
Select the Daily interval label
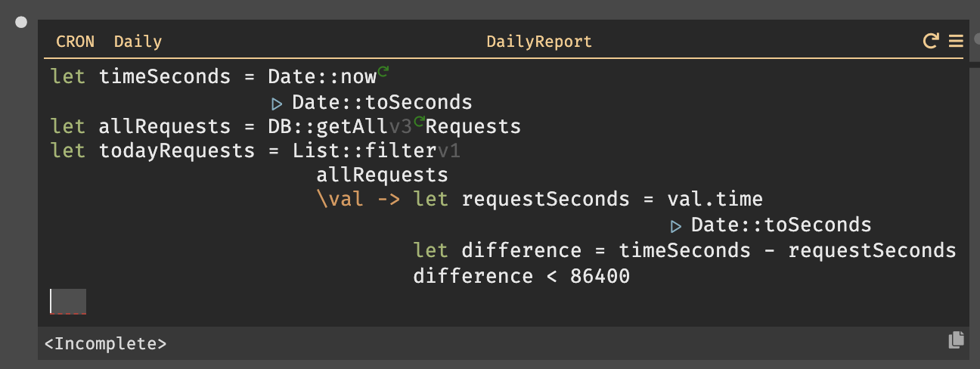(x=138, y=42)
